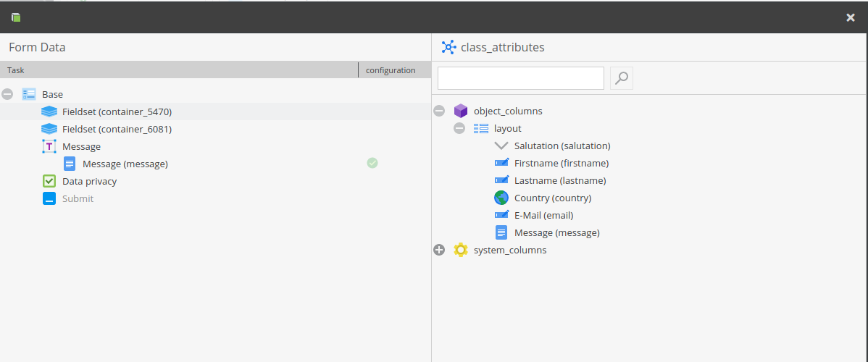Click document icon of Message in class_attributes
The width and height of the screenshot is (868, 362).
[x=501, y=232]
